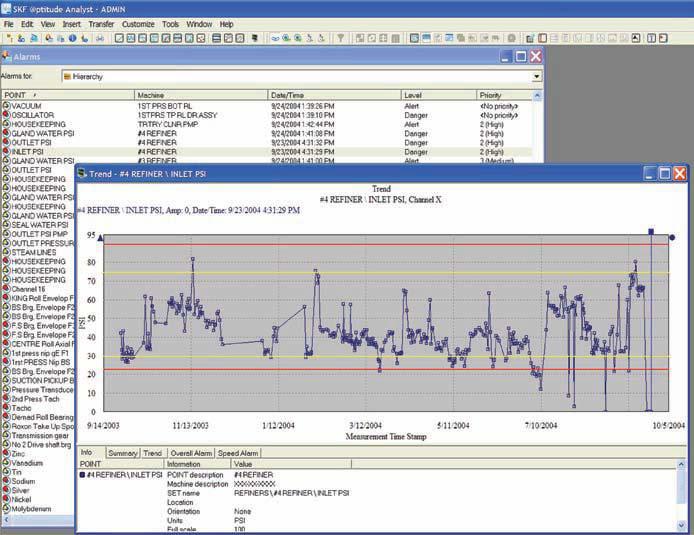Click the status icon beside Tacho

(6, 408)
